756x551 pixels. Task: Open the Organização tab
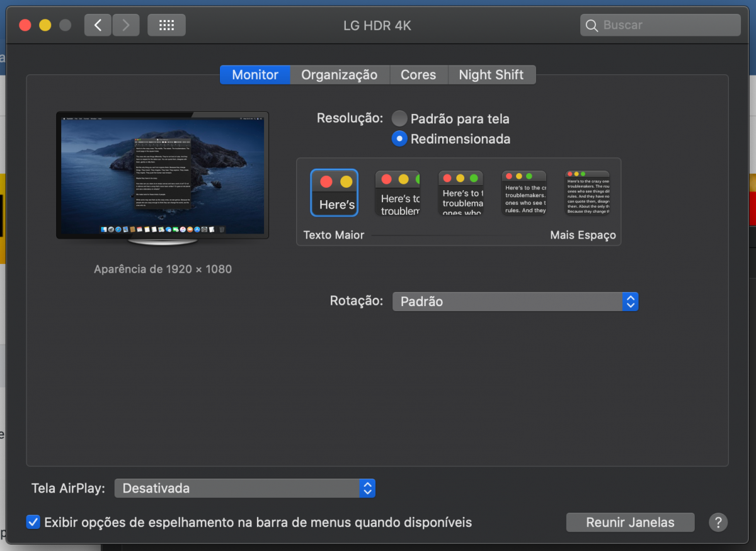(x=340, y=74)
